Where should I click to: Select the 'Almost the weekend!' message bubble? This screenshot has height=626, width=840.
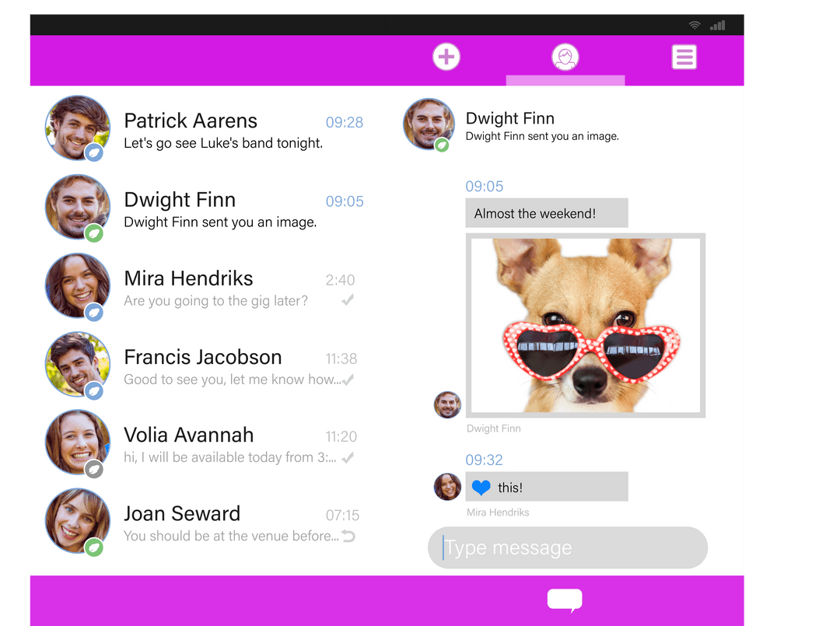[x=546, y=212]
